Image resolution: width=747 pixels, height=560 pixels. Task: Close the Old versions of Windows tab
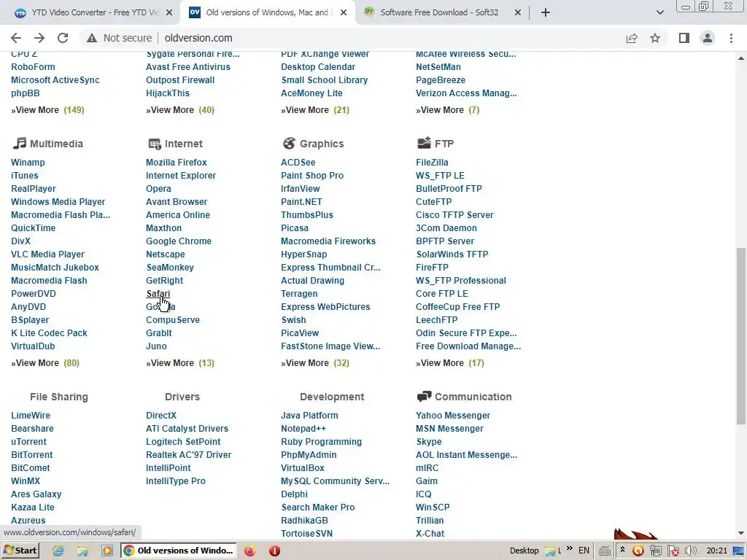tap(344, 13)
